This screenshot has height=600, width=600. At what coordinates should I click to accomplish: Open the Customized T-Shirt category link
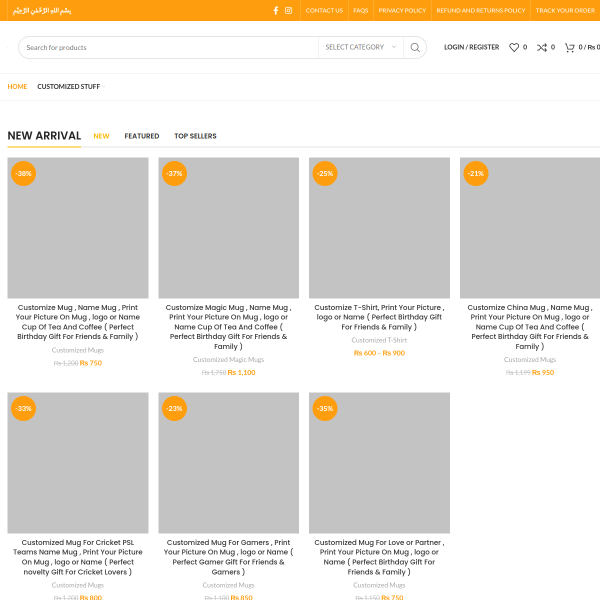click(379, 340)
